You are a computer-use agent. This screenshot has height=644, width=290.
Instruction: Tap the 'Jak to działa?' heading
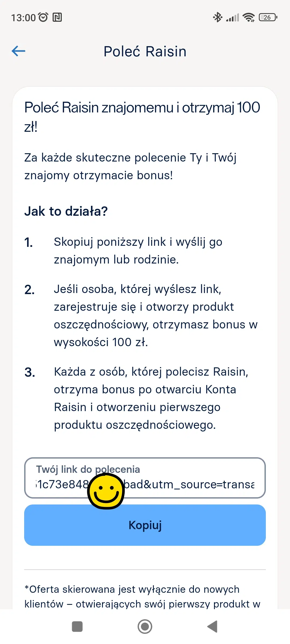click(66, 211)
